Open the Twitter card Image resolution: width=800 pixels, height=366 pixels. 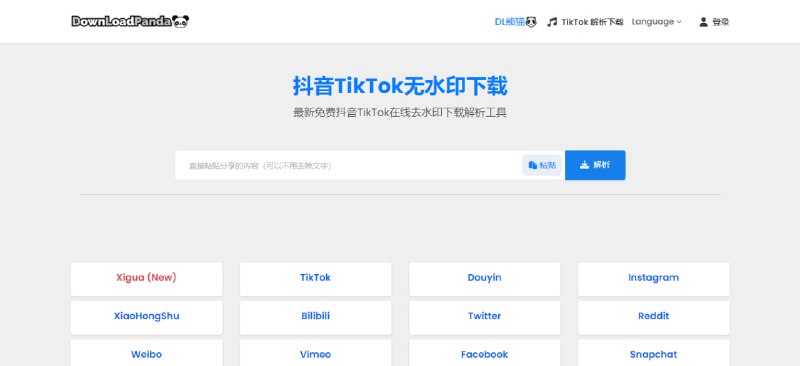tap(485, 317)
